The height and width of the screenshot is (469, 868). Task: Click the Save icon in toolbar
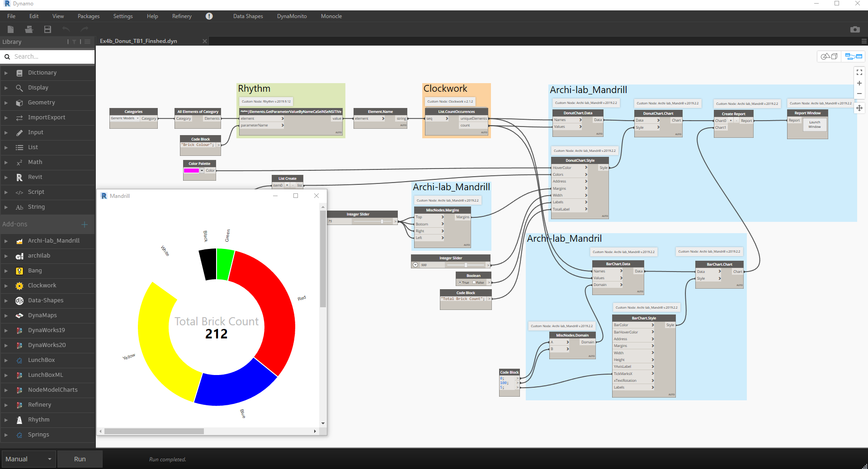[x=47, y=29]
